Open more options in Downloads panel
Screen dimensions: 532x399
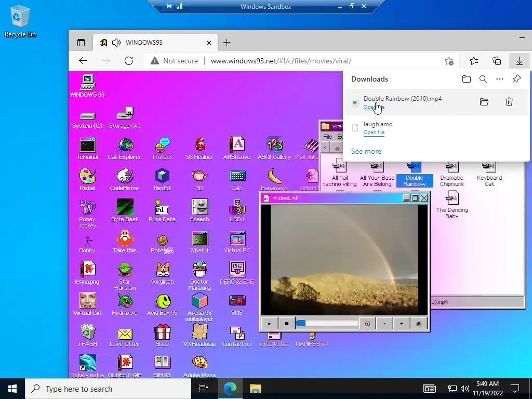click(x=500, y=79)
